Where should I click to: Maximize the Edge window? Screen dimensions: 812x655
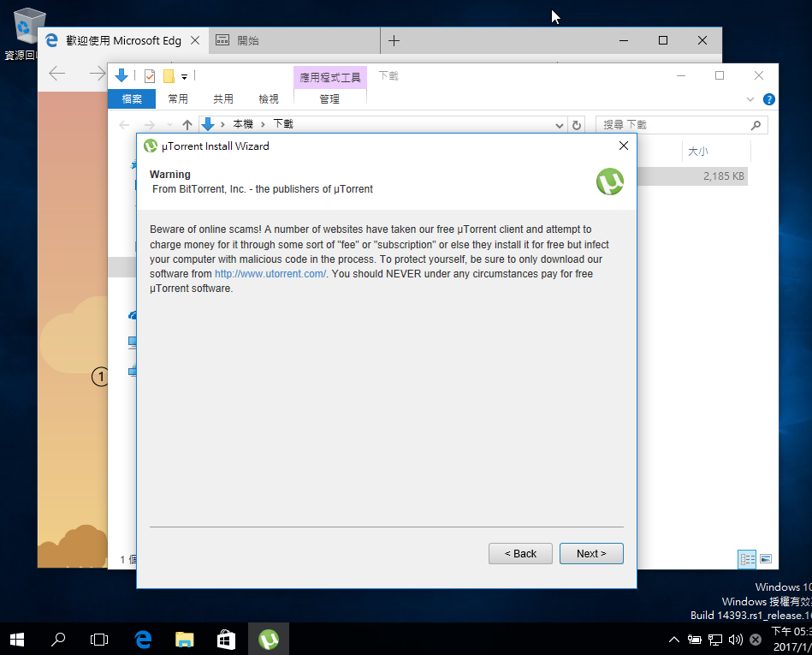point(663,40)
